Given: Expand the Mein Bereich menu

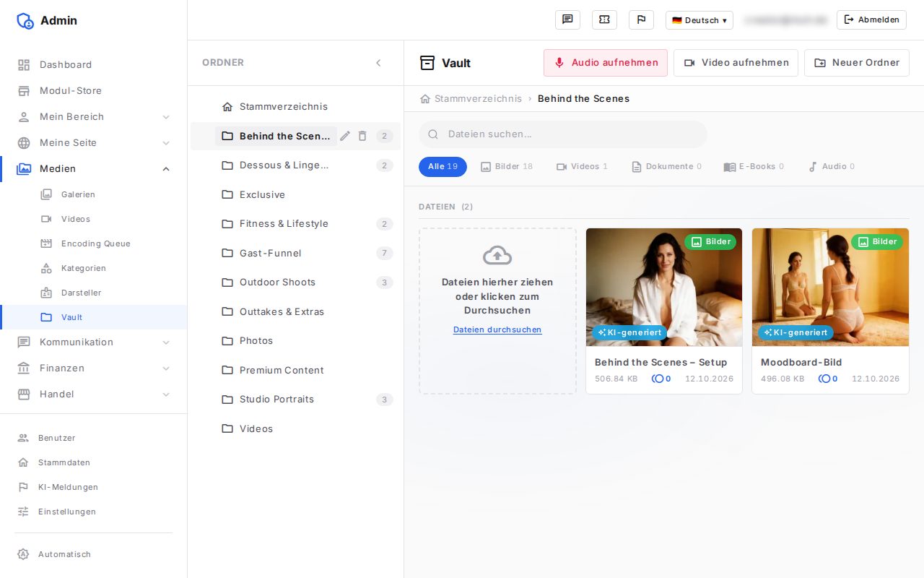Looking at the screenshot, I should coord(94,117).
